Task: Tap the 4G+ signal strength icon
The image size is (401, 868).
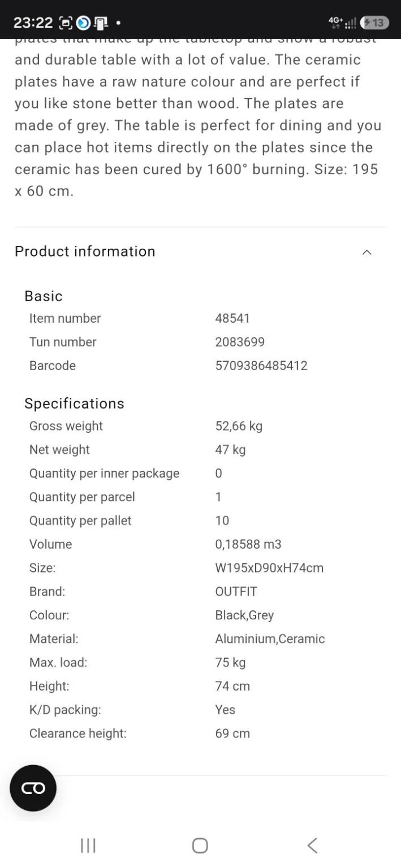Action: (x=342, y=23)
